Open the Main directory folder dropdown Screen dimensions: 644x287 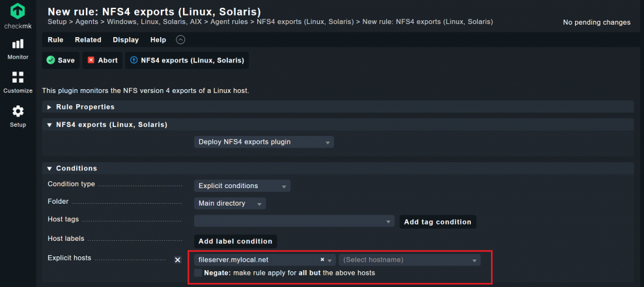pos(230,204)
